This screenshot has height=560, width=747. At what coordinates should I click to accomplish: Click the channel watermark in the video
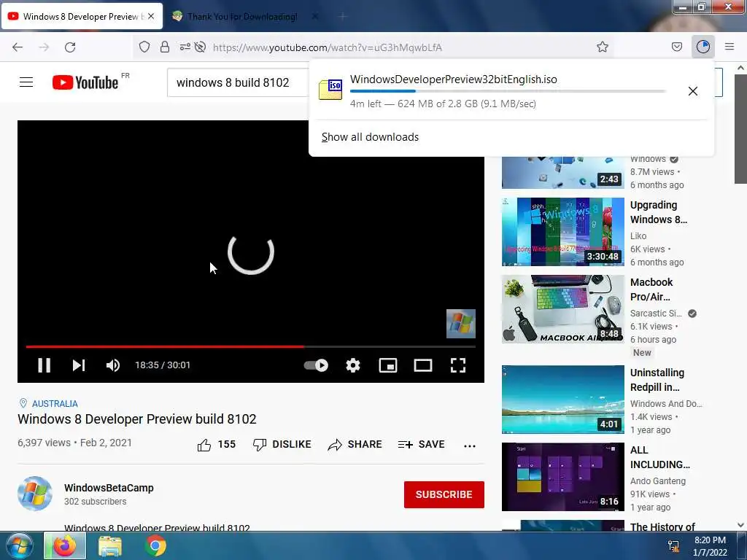click(461, 324)
